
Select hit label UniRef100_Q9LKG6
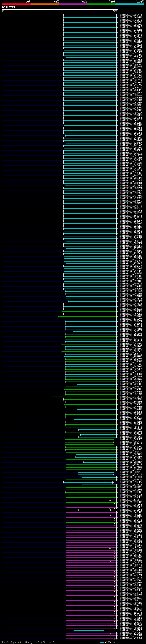coord(131,82)
